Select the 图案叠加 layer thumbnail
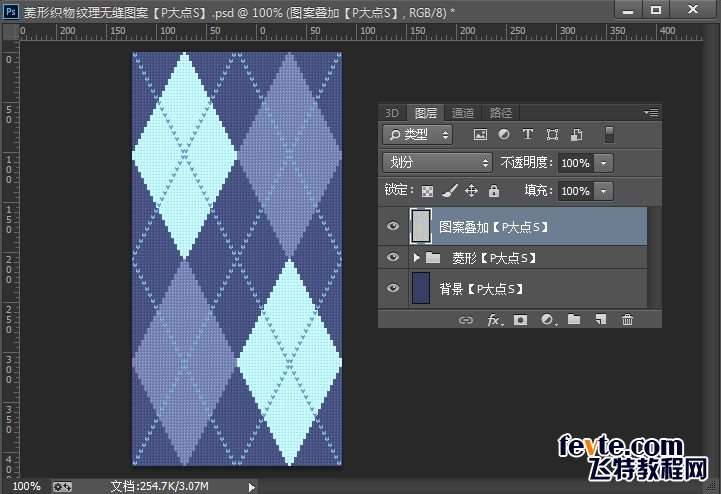 [421, 226]
